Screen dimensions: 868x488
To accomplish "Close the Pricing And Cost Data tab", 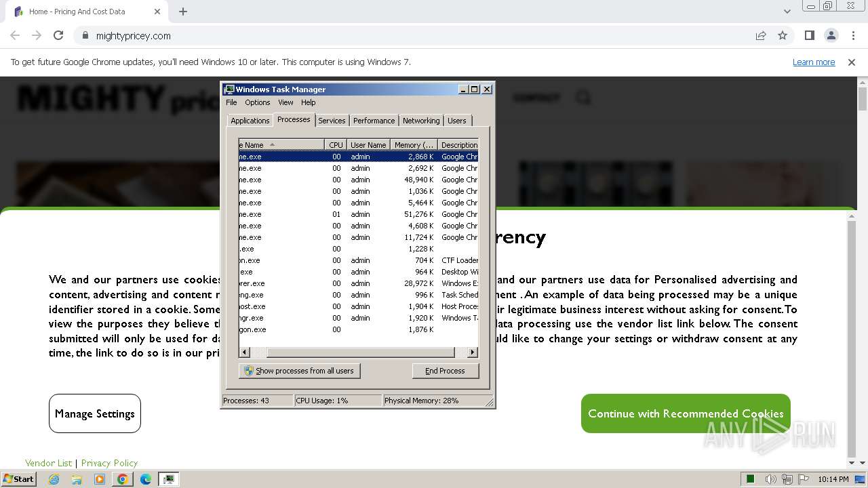I will [x=157, y=12].
